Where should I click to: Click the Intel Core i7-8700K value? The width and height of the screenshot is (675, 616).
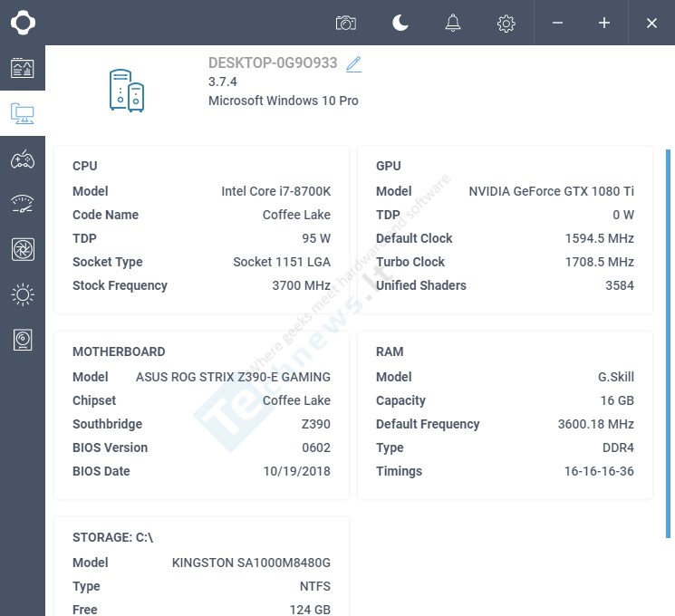tap(276, 191)
